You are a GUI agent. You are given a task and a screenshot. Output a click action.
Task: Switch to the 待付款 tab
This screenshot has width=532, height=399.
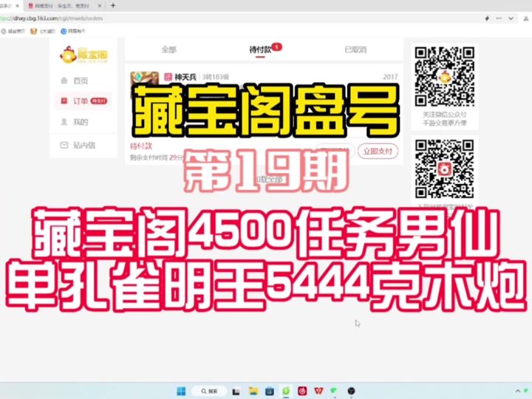tap(260, 50)
